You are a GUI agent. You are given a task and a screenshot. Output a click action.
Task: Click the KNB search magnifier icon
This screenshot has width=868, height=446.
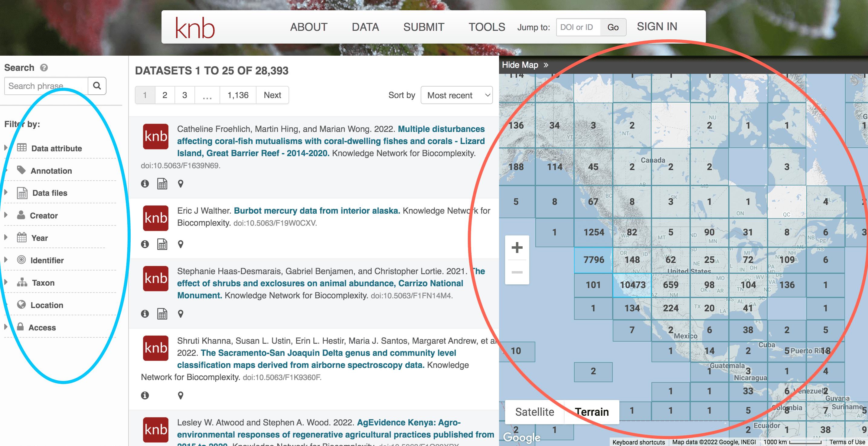coord(97,86)
